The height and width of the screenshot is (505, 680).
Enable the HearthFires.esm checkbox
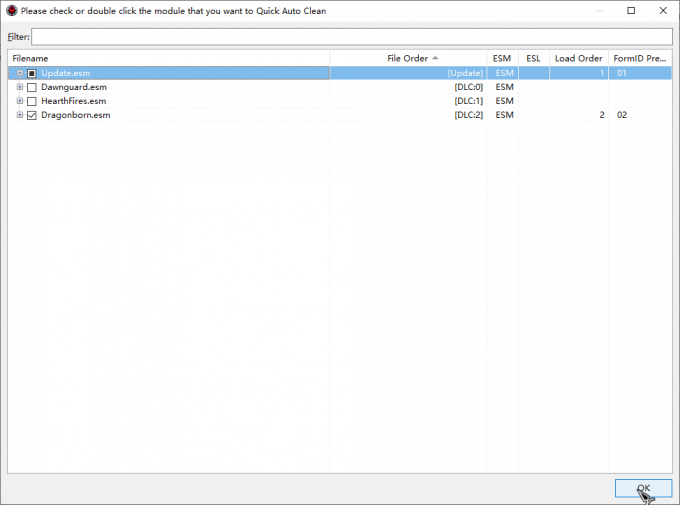pos(32,101)
